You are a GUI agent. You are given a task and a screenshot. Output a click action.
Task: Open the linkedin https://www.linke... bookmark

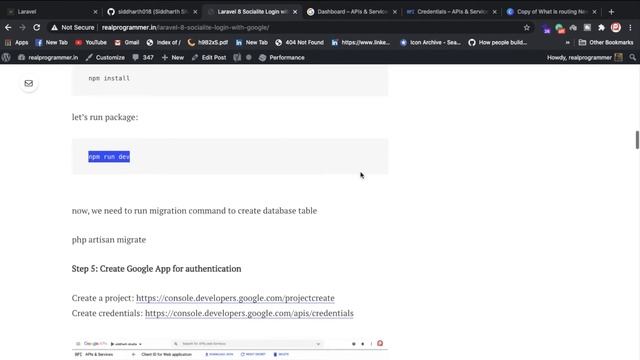click(360, 42)
